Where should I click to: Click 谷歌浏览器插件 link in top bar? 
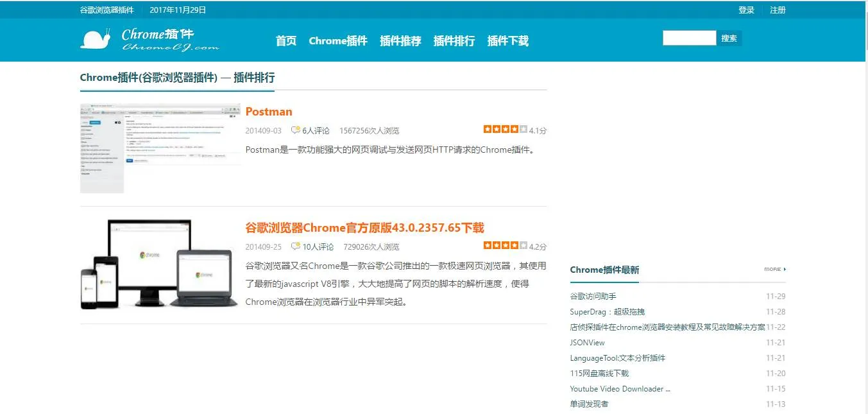[x=107, y=10]
